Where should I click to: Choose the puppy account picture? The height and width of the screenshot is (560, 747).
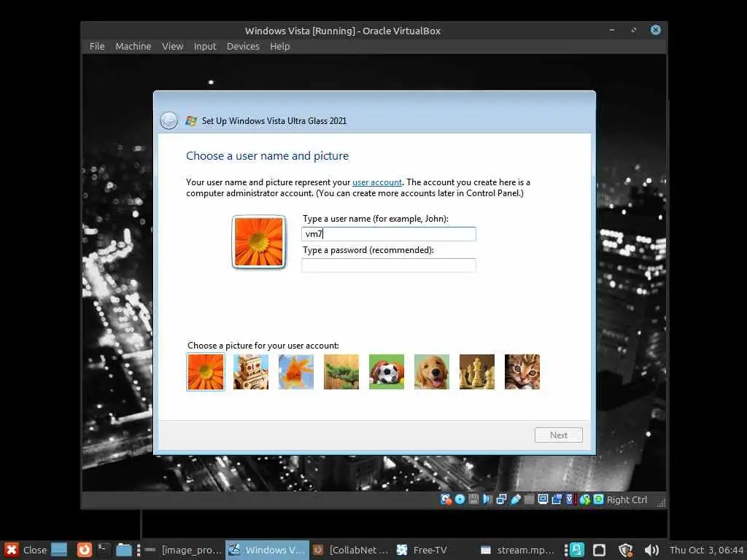432,372
